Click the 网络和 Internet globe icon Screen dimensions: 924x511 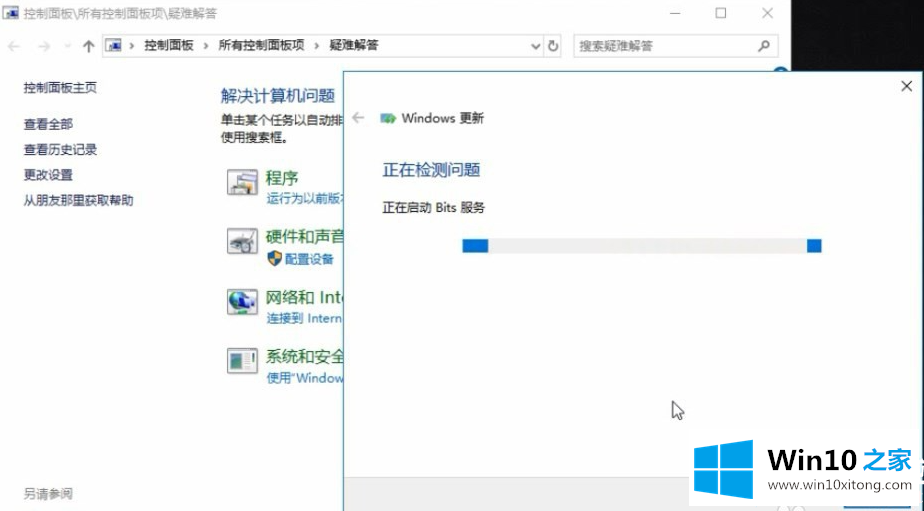click(x=242, y=301)
